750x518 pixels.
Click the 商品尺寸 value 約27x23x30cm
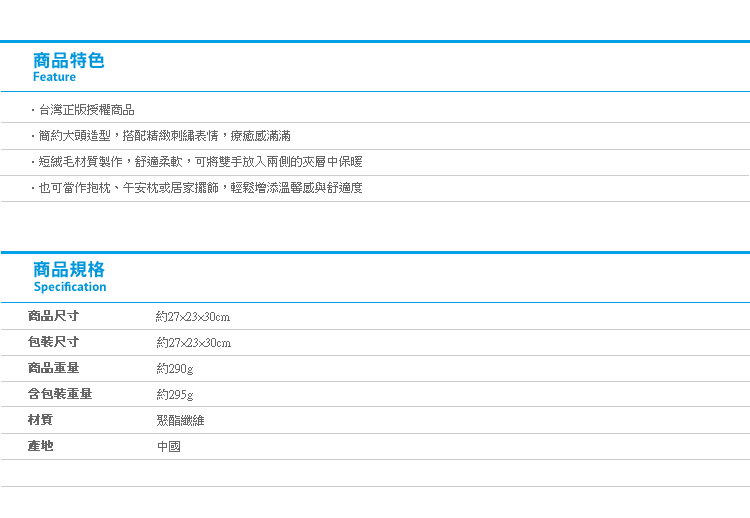tap(193, 317)
